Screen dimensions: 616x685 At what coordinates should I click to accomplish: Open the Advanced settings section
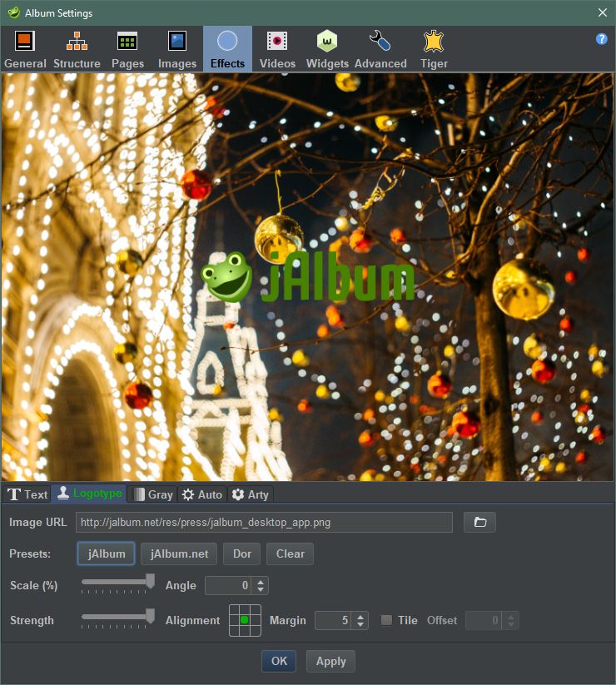pos(380,49)
